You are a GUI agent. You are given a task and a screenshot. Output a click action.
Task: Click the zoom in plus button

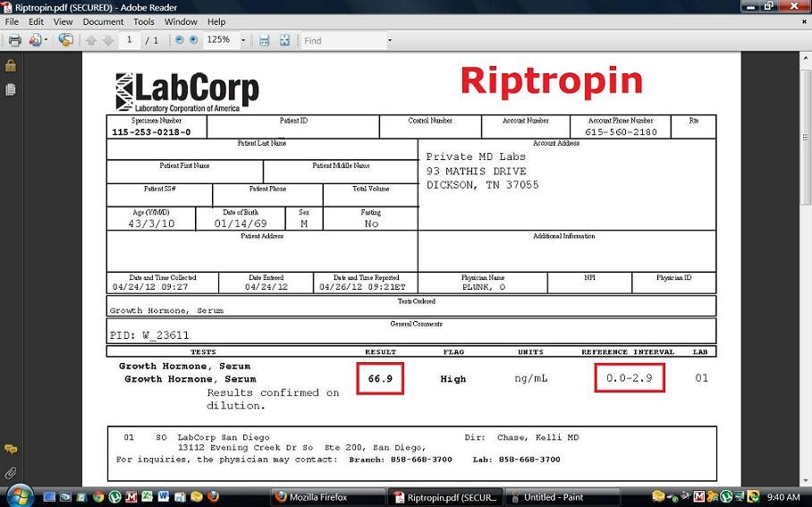pos(194,40)
